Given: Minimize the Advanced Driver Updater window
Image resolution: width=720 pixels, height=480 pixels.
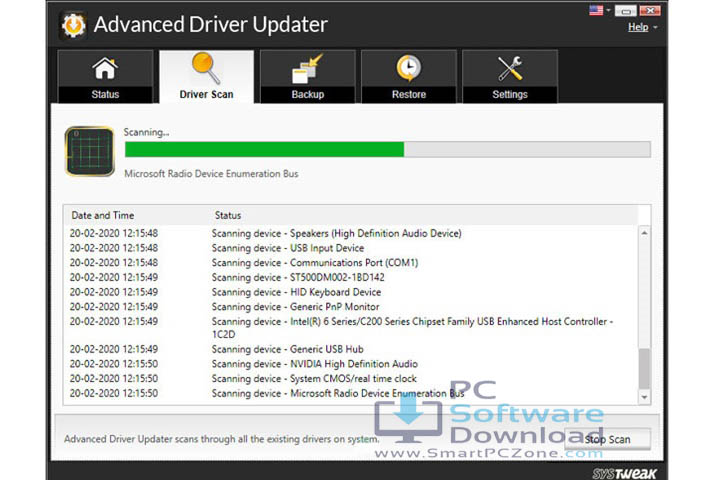Looking at the screenshot, I should click(x=625, y=11).
